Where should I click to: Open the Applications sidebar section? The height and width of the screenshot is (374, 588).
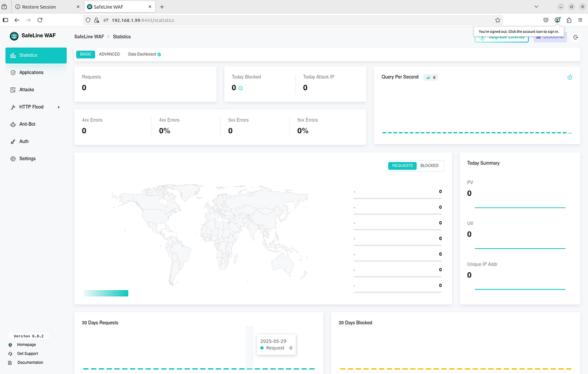[36, 72]
